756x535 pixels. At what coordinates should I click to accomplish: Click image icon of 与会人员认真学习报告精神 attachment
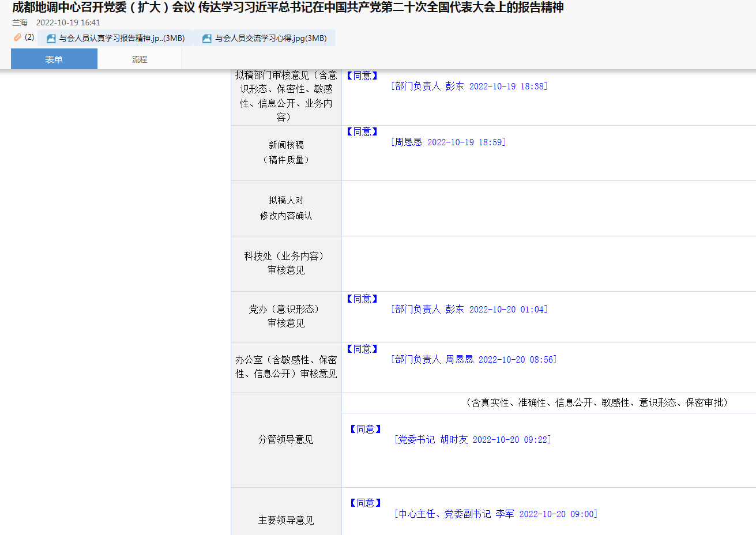(x=51, y=39)
